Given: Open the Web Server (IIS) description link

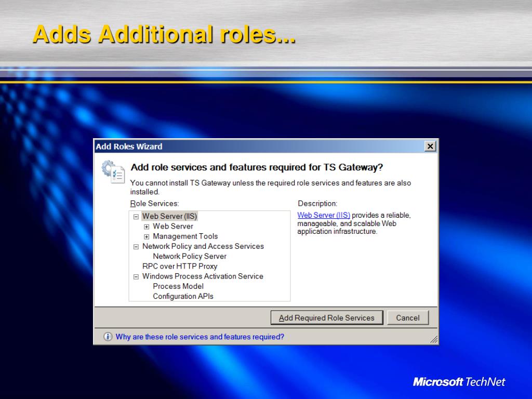Looking at the screenshot, I should coord(324,215).
